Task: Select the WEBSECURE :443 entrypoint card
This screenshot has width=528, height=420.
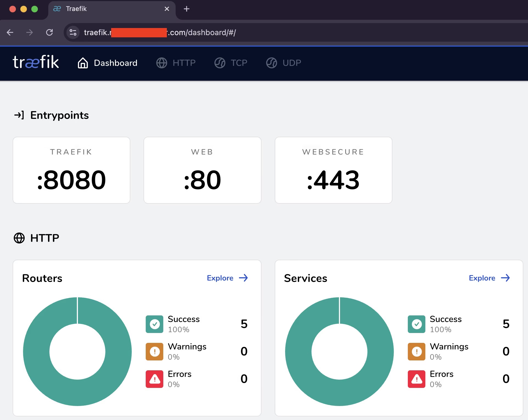Action: [x=333, y=170]
